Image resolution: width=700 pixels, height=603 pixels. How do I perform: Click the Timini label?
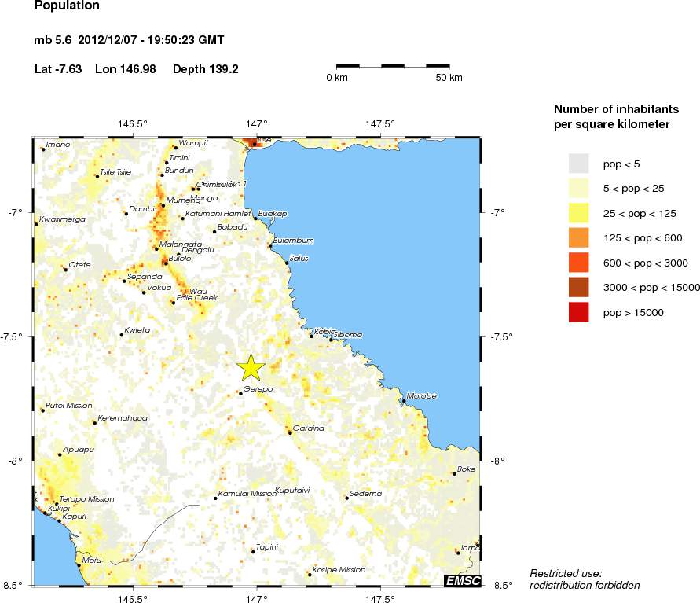point(179,158)
